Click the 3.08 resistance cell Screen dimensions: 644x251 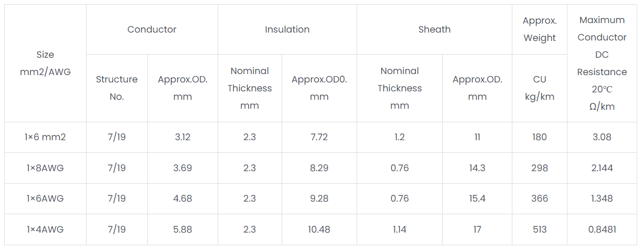tap(602, 137)
